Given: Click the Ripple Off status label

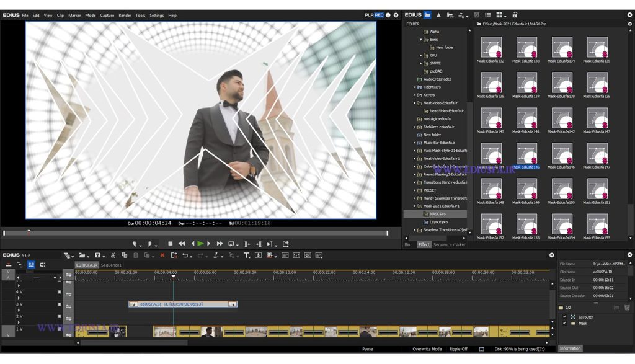Looking at the screenshot, I should coord(458,349).
